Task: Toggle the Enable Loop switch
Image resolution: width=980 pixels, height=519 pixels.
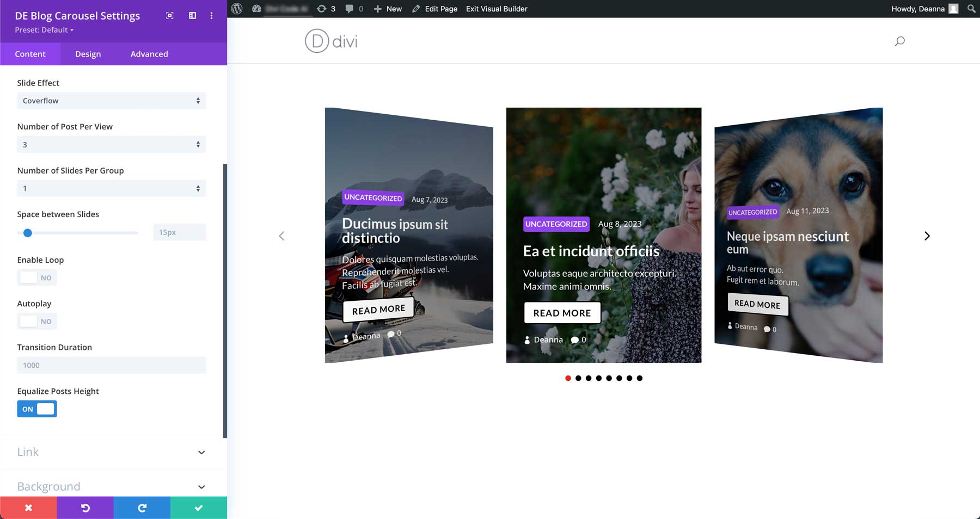Action: click(x=36, y=277)
